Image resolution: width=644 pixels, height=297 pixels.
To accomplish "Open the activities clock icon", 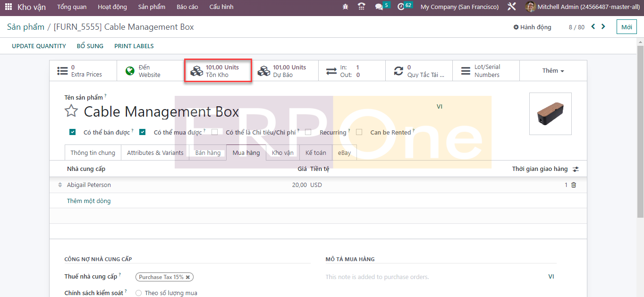I will (401, 7).
